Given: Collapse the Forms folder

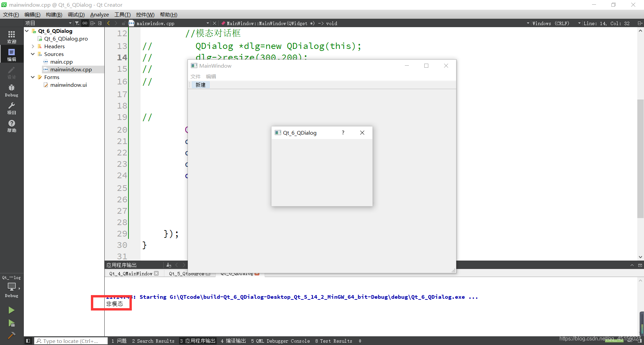Looking at the screenshot, I should (x=33, y=77).
